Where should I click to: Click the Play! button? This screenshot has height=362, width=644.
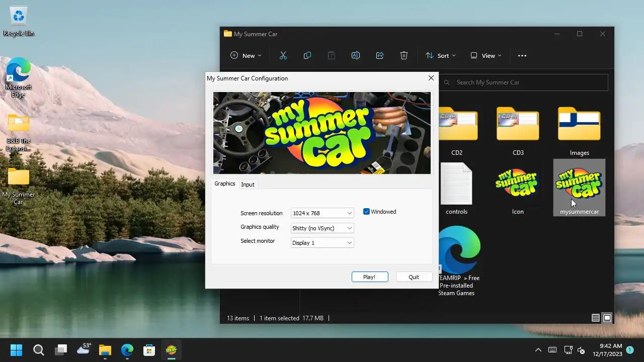click(369, 277)
